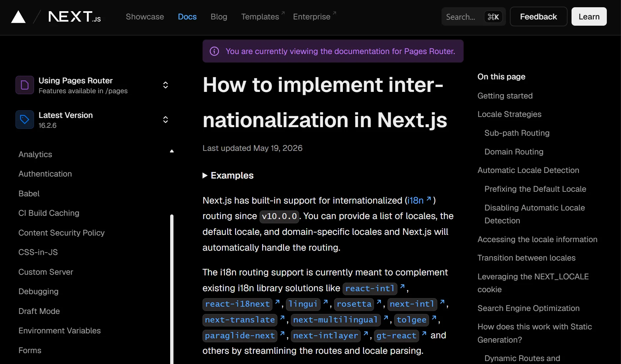Click the Pages Router file icon
Image resolution: width=621 pixels, height=364 pixels.
[25, 85]
